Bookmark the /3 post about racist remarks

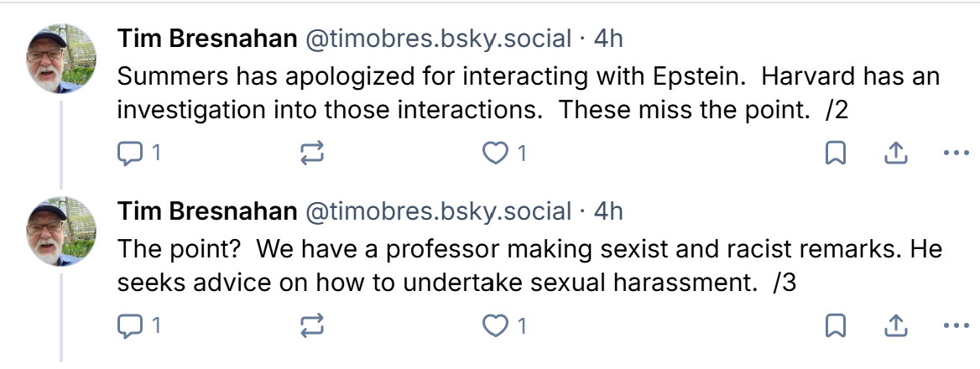(836, 325)
